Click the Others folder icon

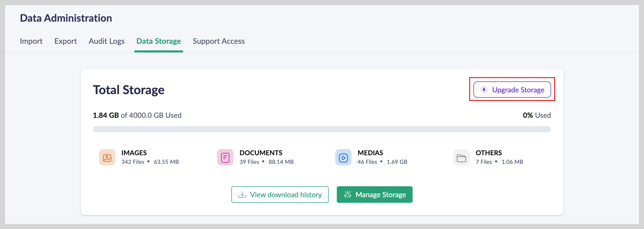tap(461, 158)
